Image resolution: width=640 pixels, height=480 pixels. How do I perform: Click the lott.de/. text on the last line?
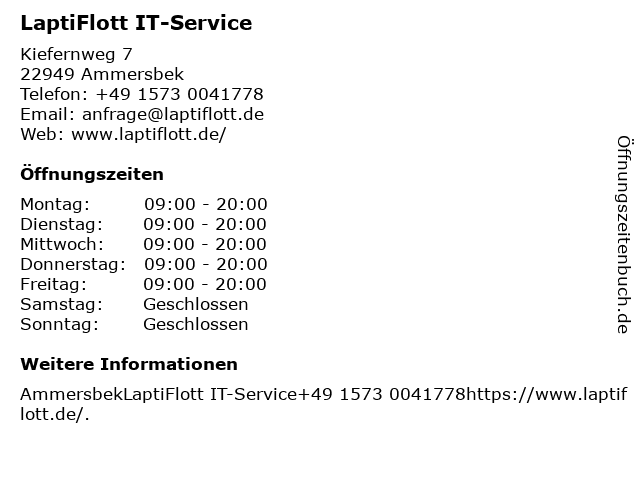click(55, 414)
